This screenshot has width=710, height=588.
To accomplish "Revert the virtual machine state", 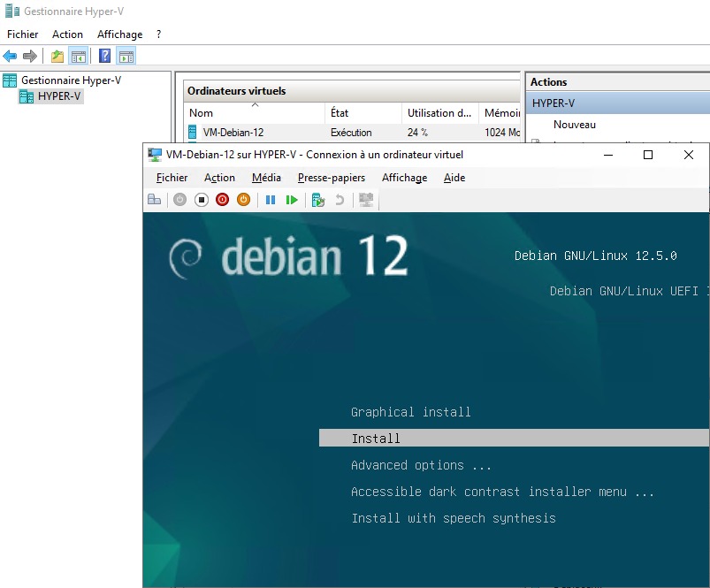I will (340, 199).
